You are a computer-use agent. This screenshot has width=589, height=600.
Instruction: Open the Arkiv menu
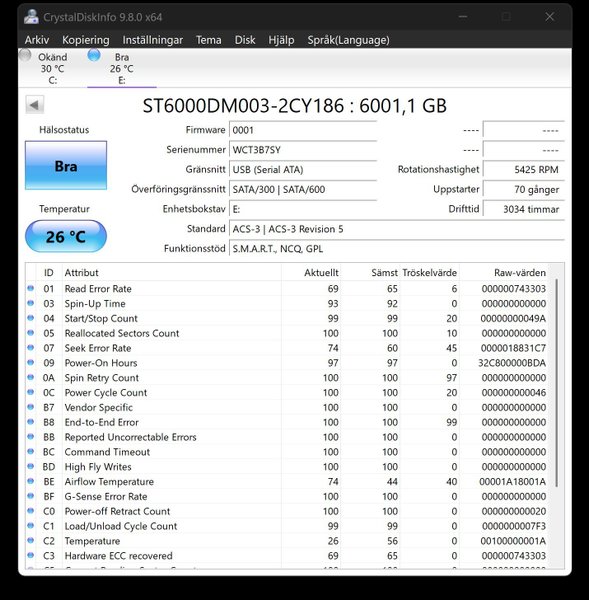tap(37, 40)
